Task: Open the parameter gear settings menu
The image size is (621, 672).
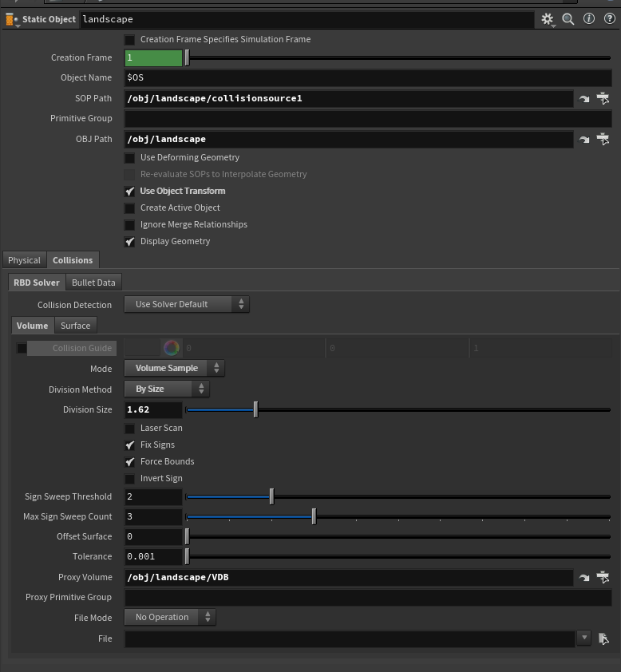Action: tap(548, 19)
